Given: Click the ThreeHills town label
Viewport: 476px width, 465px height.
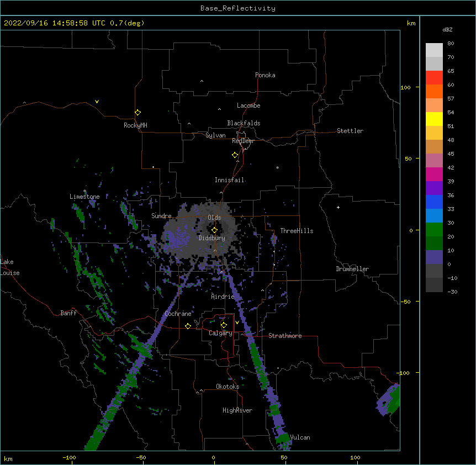Looking at the screenshot, I should click(x=297, y=231).
